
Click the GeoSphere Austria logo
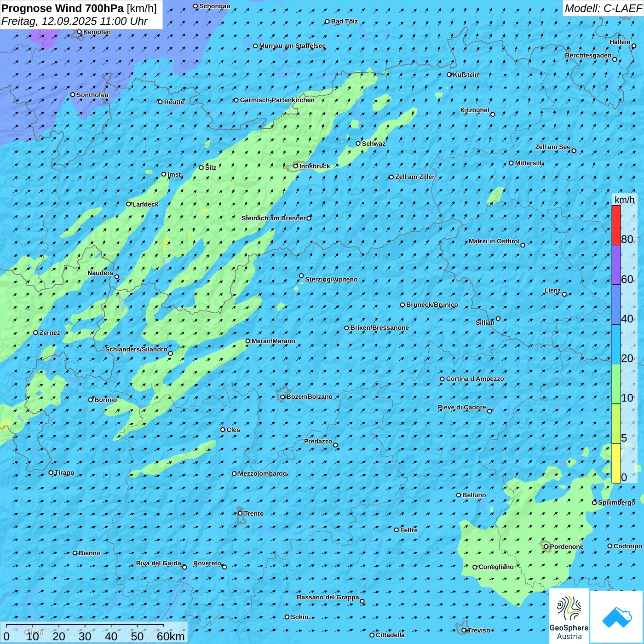pyautogui.click(x=569, y=616)
